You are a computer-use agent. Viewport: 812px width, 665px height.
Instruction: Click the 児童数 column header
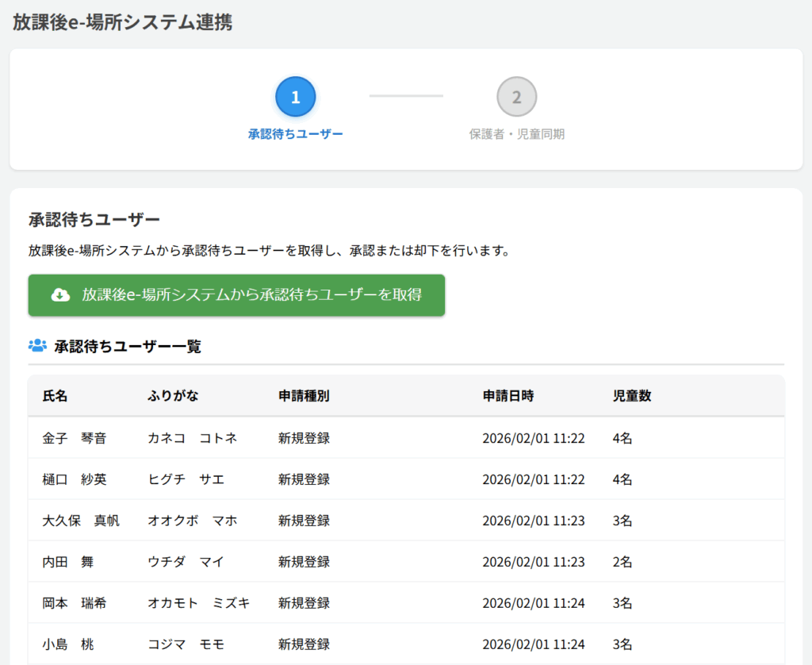point(631,396)
